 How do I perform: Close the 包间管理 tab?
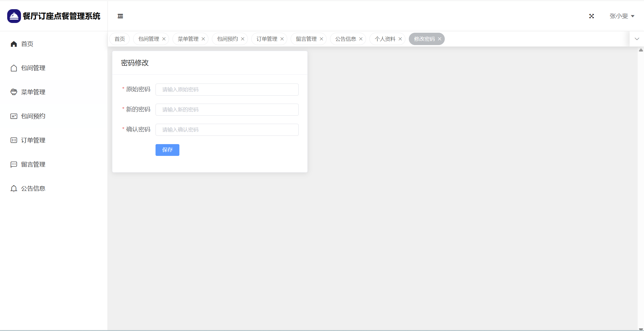pos(164,39)
